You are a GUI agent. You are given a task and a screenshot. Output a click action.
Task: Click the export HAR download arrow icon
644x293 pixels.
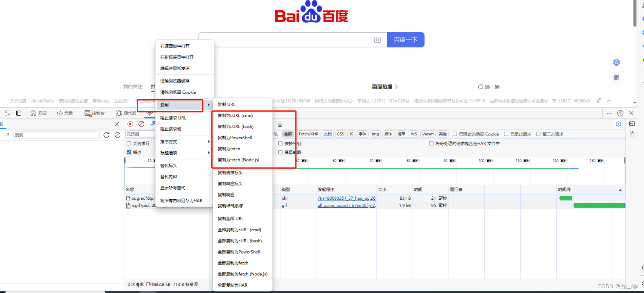tap(280, 124)
